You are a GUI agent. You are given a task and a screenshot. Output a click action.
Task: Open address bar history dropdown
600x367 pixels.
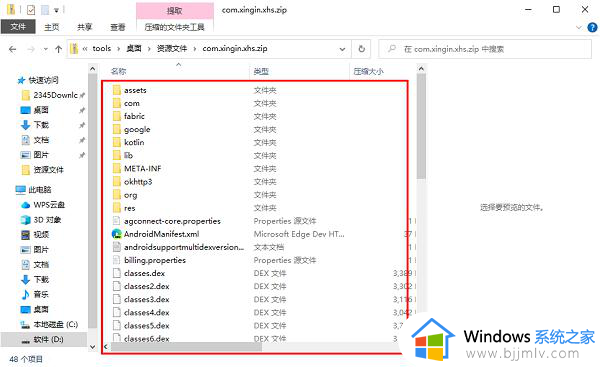(x=342, y=49)
